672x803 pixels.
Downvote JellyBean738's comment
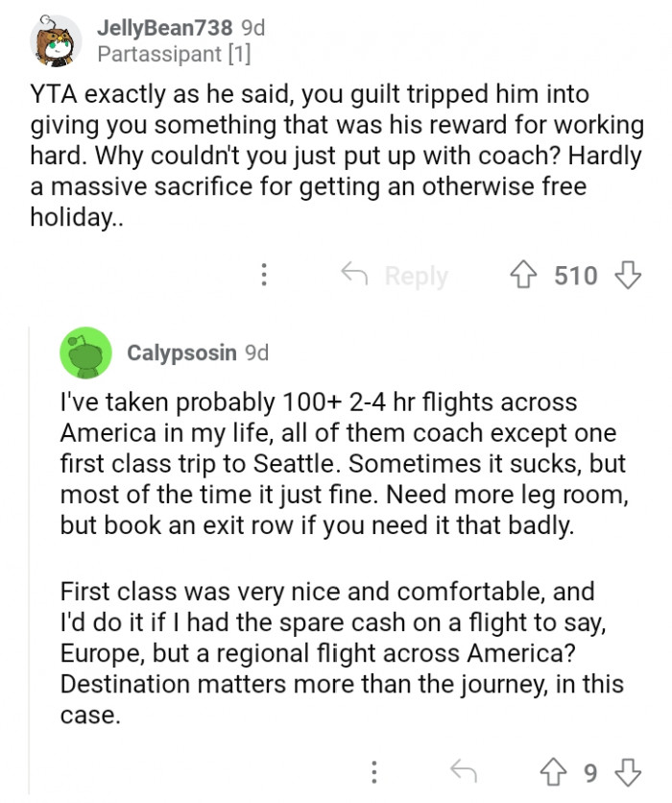coord(627,276)
